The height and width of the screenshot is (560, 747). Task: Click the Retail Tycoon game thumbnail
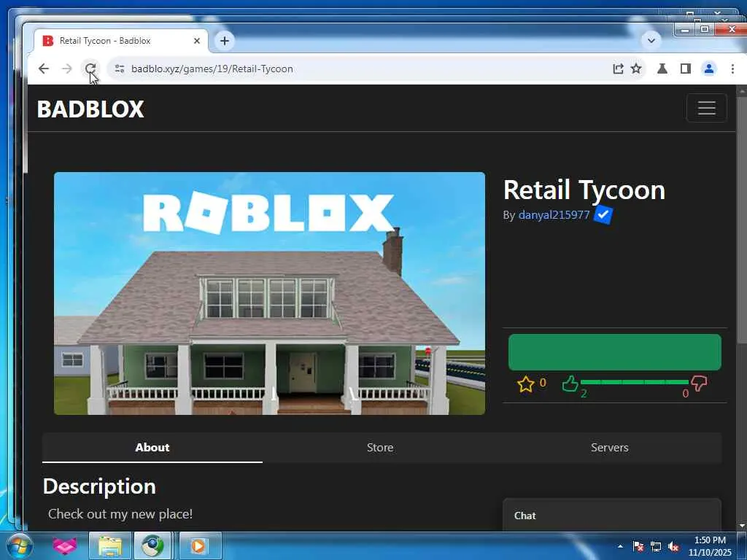[x=270, y=293]
